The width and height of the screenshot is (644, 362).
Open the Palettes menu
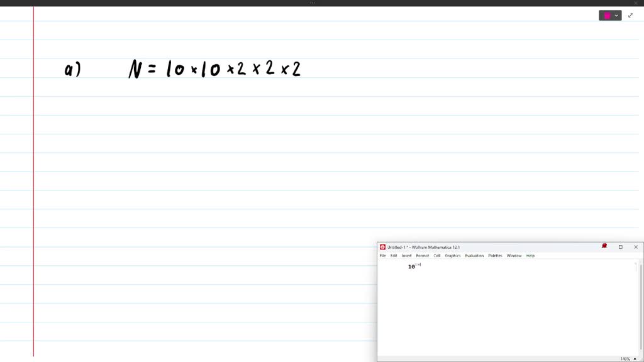pyautogui.click(x=495, y=256)
